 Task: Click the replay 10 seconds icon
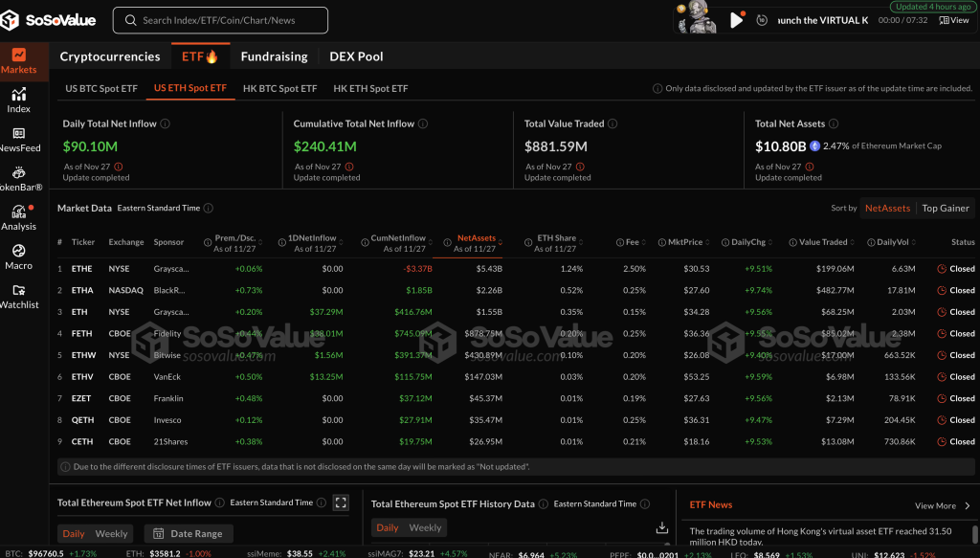tap(761, 20)
